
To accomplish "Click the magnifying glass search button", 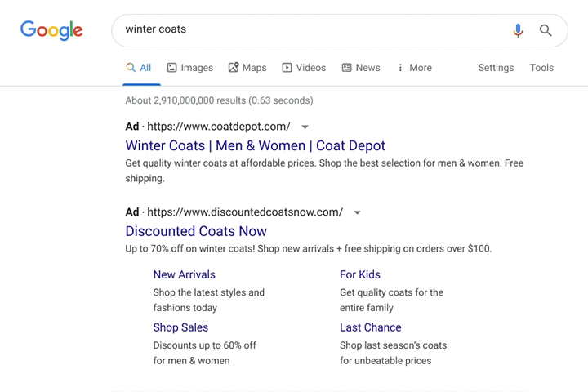I will pyautogui.click(x=546, y=30).
